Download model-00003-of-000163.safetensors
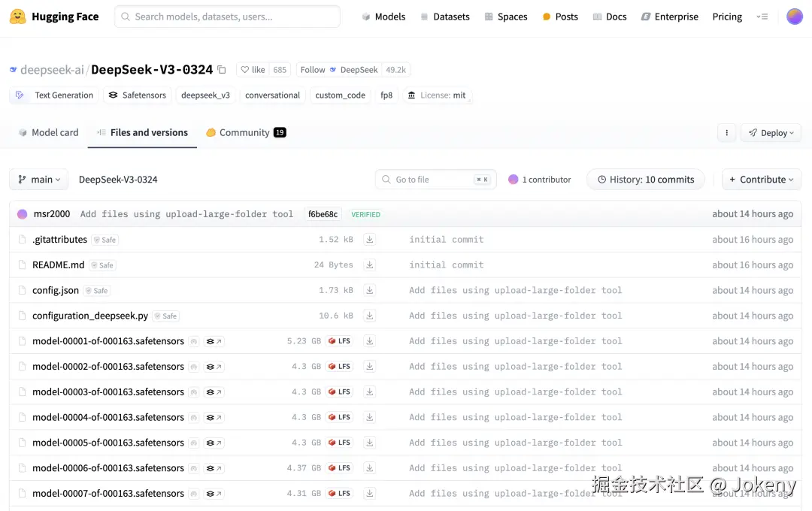 369,392
